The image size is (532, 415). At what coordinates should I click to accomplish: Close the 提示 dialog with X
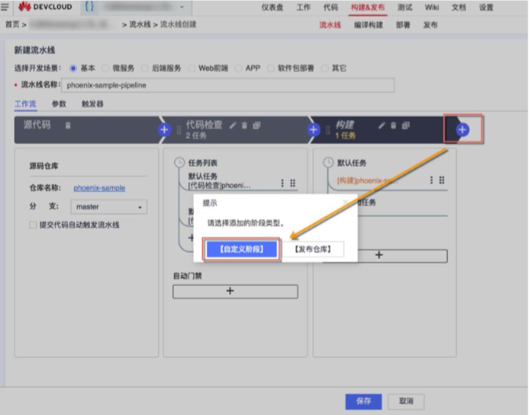point(346,203)
